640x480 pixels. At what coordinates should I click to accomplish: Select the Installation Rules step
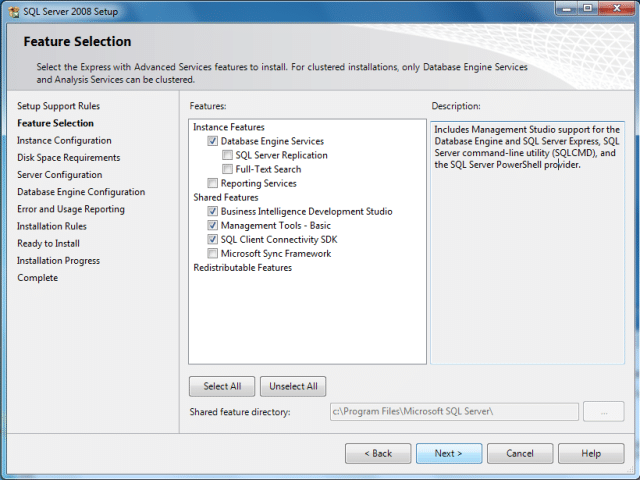pos(52,226)
